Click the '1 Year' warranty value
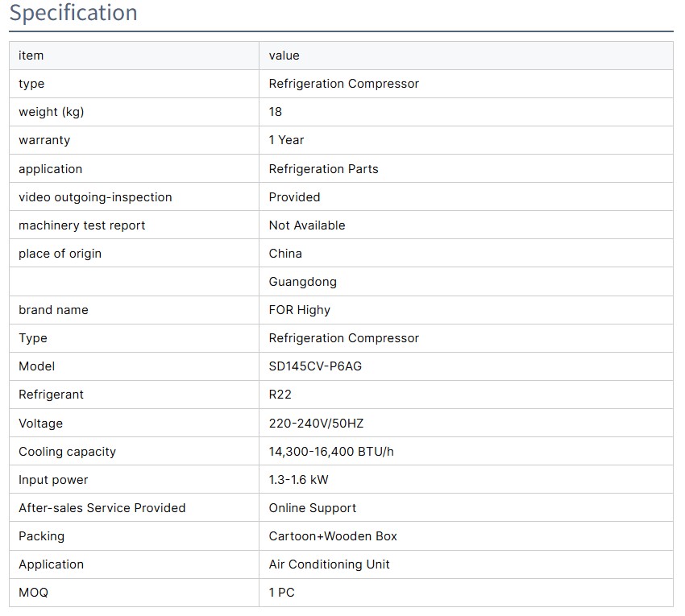The height and width of the screenshot is (616, 685). coord(286,140)
